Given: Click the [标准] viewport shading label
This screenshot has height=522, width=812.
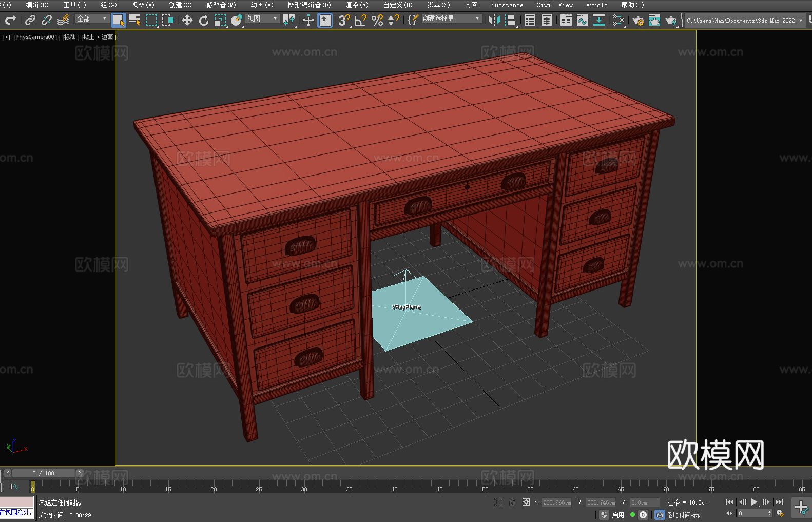Looking at the screenshot, I should (70, 37).
